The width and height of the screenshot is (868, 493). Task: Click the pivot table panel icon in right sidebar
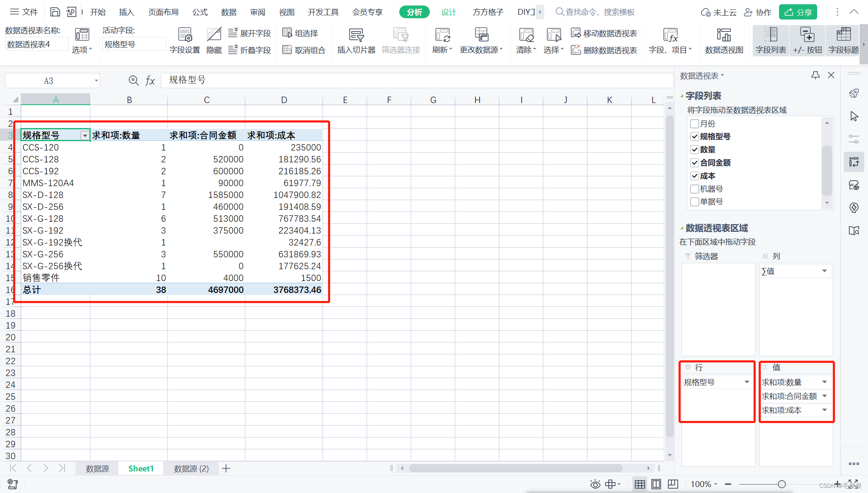click(854, 162)
